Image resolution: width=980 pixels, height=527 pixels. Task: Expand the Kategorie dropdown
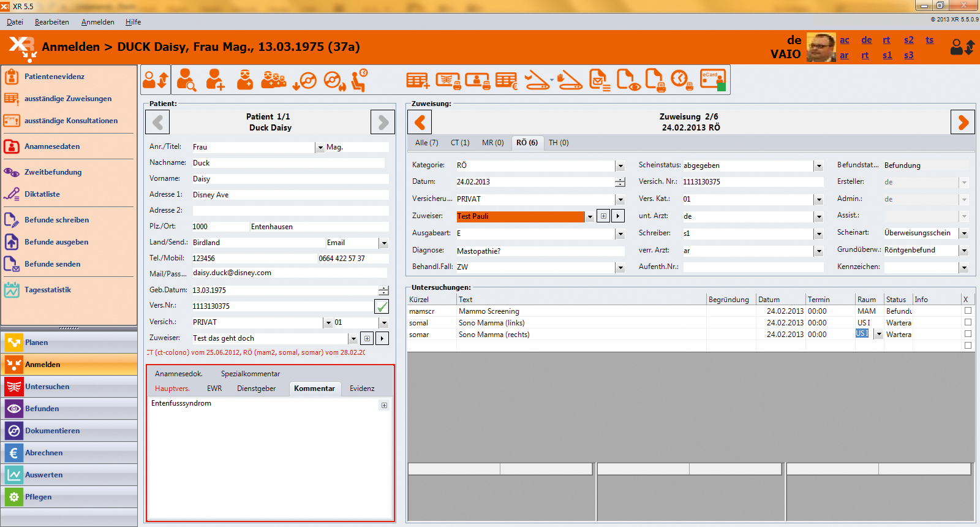[620, 166]
